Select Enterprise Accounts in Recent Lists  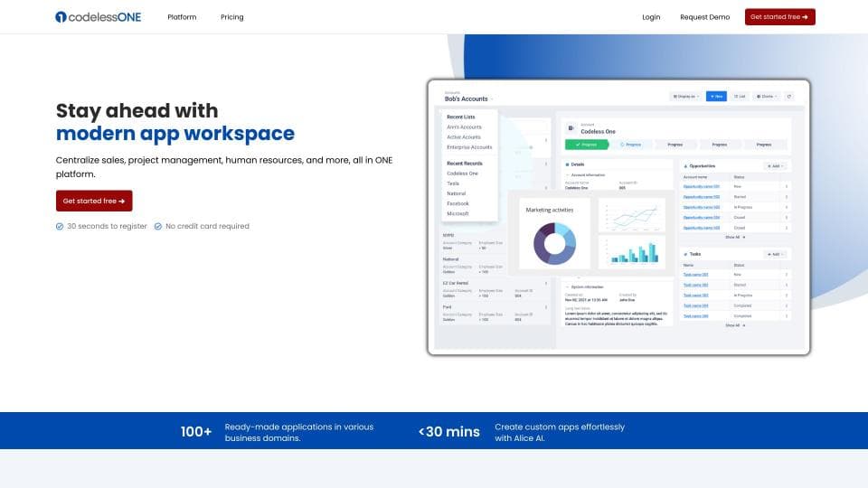point(469,147)
